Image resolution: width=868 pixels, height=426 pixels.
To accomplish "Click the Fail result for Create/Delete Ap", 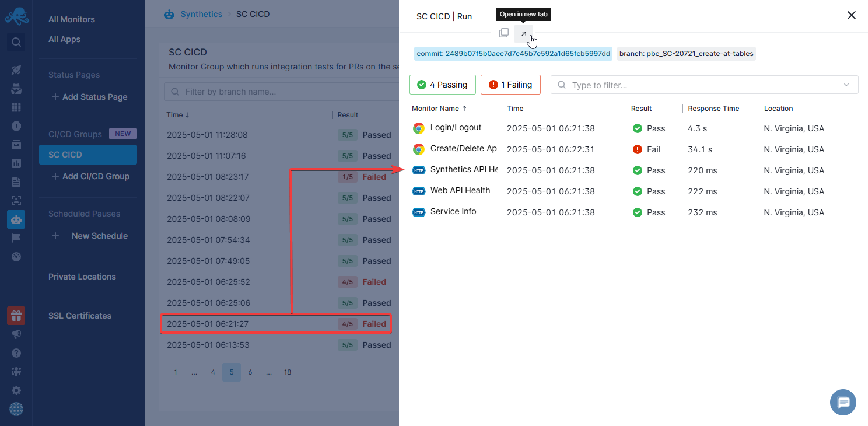I will point(647,149).
